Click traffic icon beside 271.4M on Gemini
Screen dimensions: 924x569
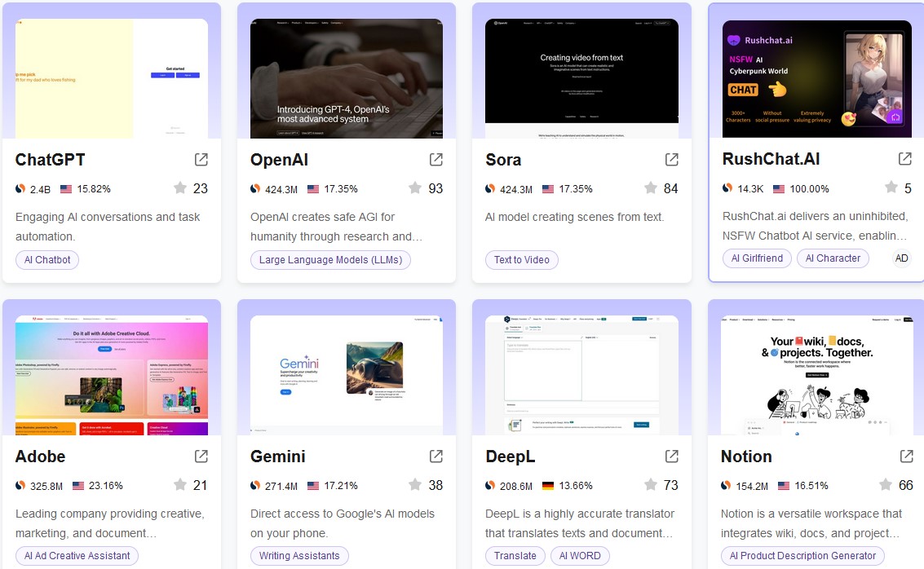(x=255, y=485)
